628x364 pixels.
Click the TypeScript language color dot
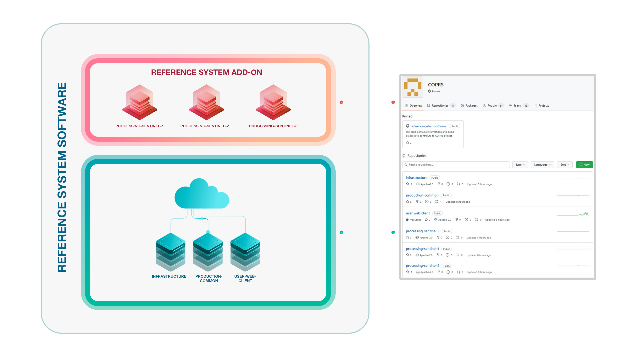tap(407, 220)
